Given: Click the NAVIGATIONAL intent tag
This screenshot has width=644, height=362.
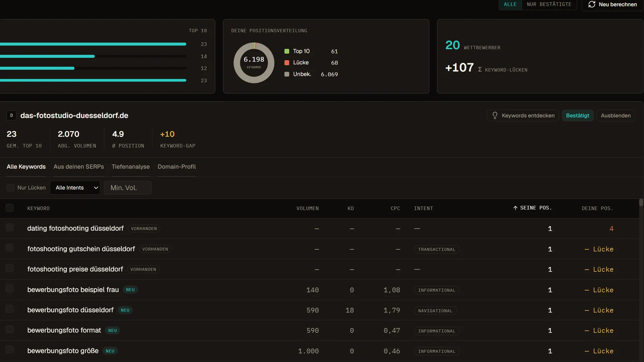Looking at the screenshot, I should [435, 310].
